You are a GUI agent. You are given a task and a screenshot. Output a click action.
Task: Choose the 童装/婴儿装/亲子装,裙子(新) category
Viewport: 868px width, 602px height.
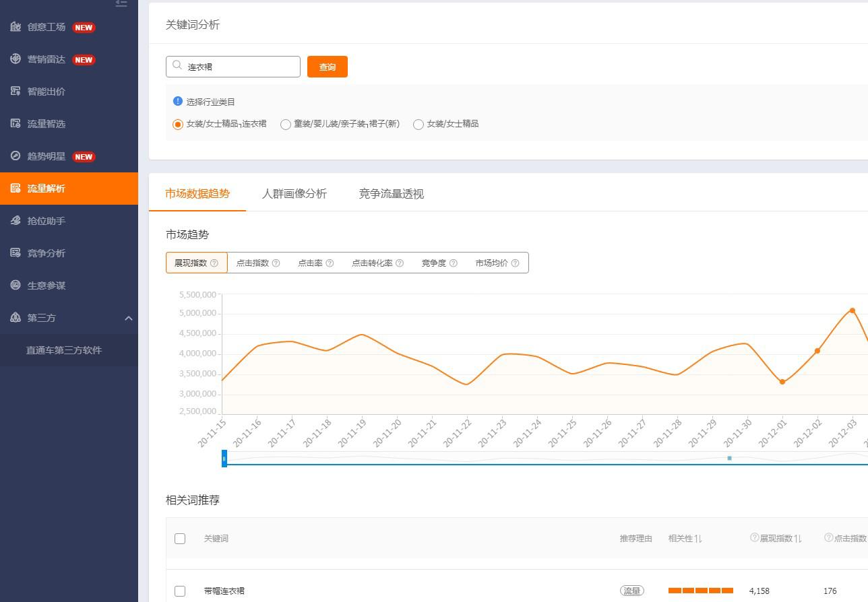click(x=286, y=124)
